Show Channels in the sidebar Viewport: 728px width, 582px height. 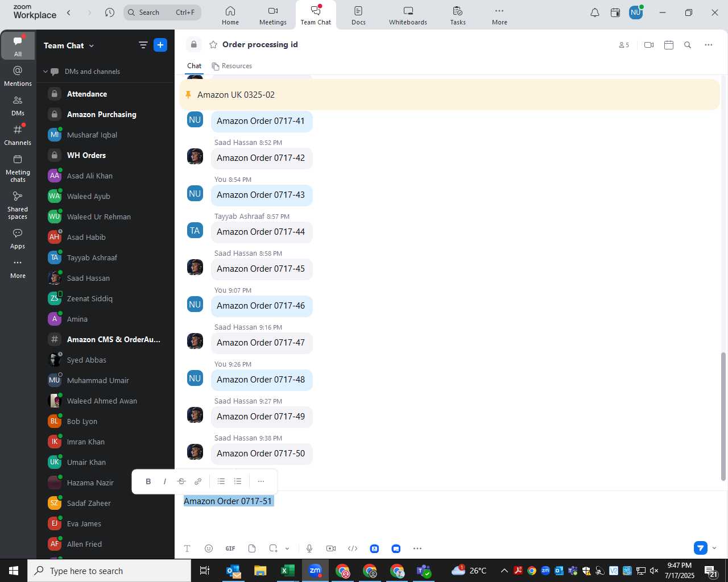[x=18, y=135]
